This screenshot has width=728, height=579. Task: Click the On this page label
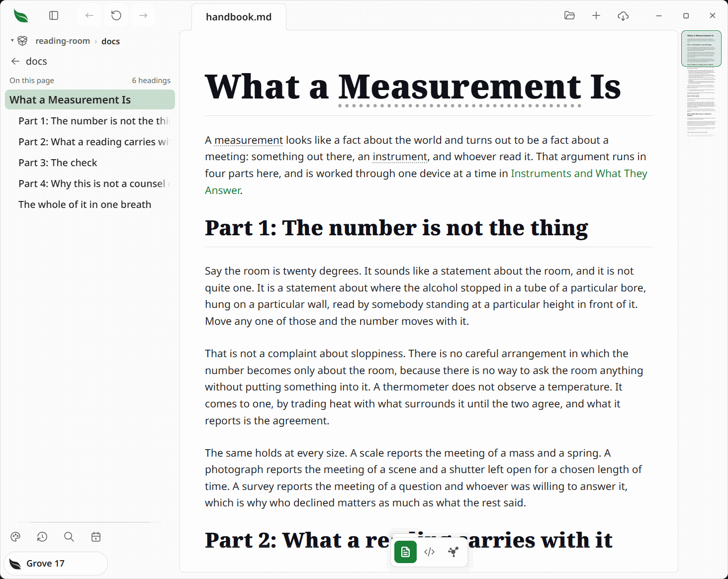pos(32,81)
